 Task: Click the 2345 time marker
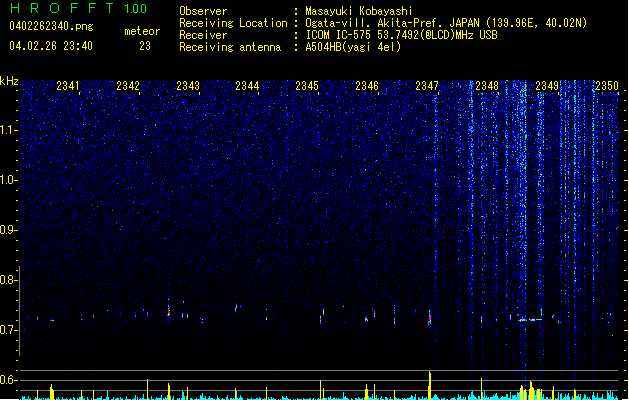(307, 86)
